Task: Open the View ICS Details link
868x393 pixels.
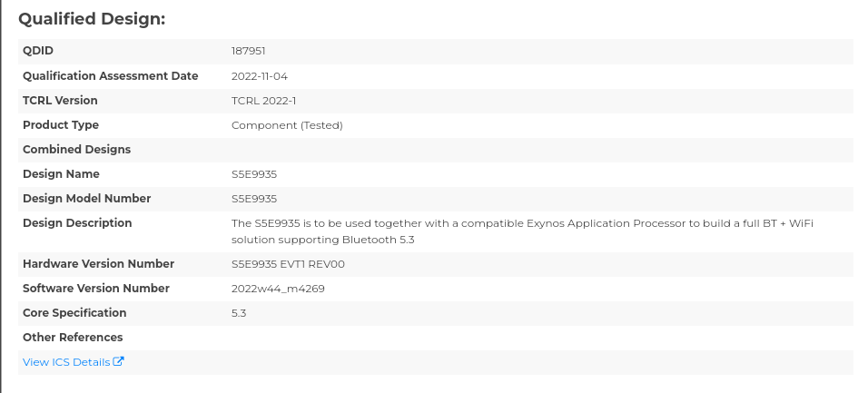Action: coord(66,362)
